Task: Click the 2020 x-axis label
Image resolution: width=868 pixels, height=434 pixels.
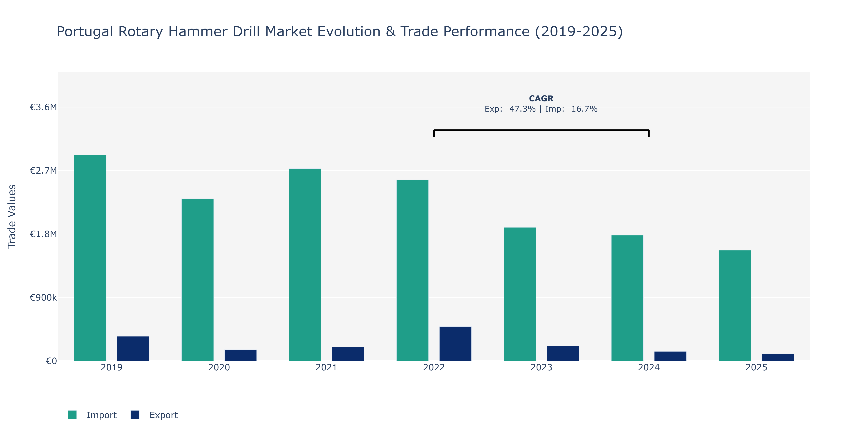Action: 219,367
